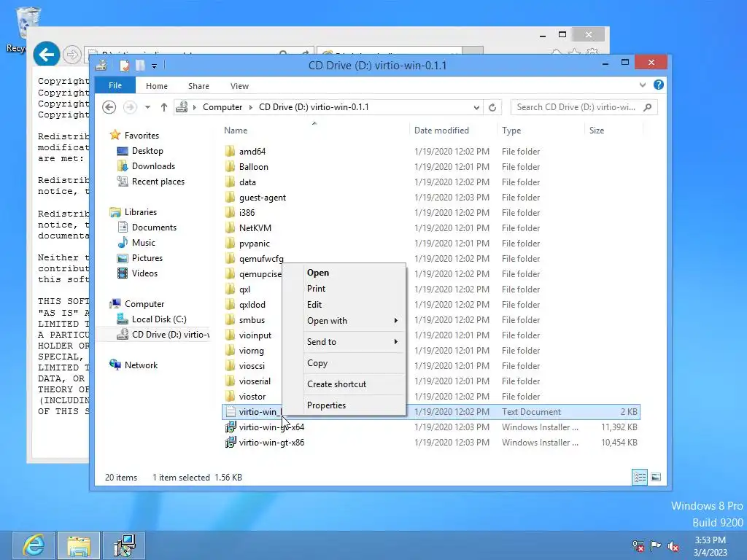Select the virtio-win-gt-x64 installer icon

[x=230, y=427]
